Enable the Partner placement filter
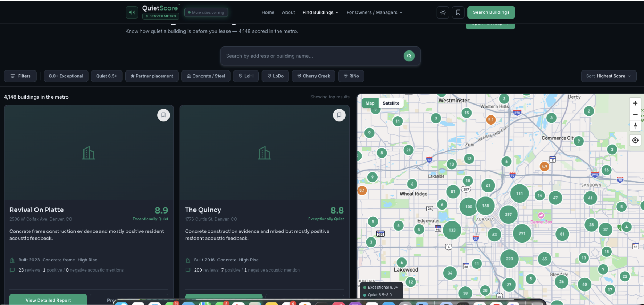 pyautogui.click(x=152, y=76)
